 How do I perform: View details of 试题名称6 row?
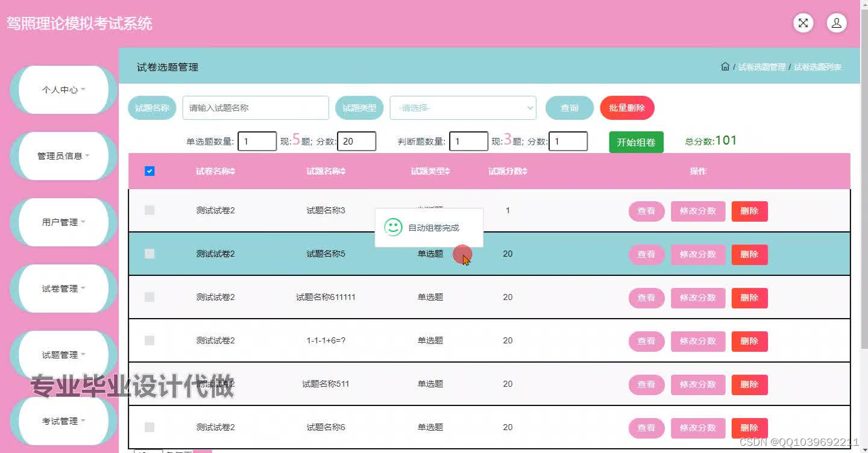pyautogui.click(x=646, y=428)
